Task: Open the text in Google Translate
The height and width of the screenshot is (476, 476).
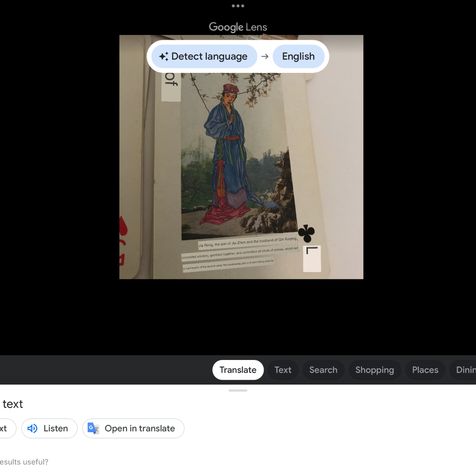Action: pos(133,428)
